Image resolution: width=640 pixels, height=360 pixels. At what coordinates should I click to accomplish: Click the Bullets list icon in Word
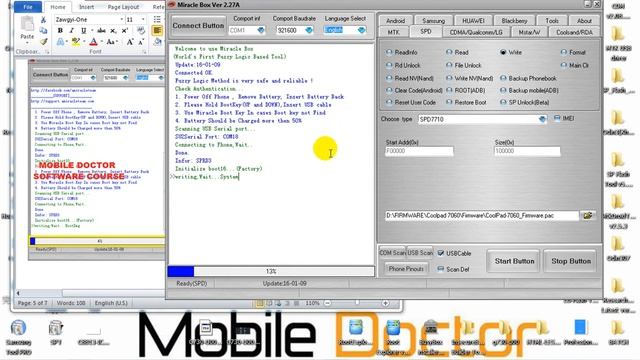[157, 20]
